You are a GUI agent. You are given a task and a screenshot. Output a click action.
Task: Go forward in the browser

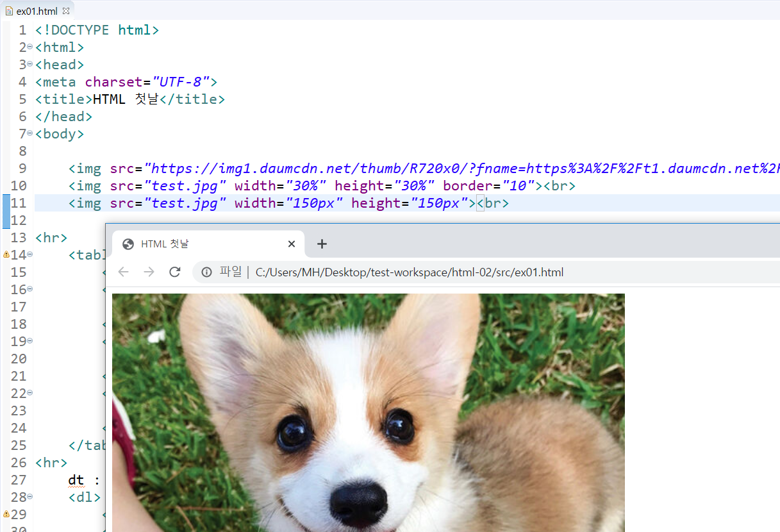pyautogui.click(x=149, y=272)
